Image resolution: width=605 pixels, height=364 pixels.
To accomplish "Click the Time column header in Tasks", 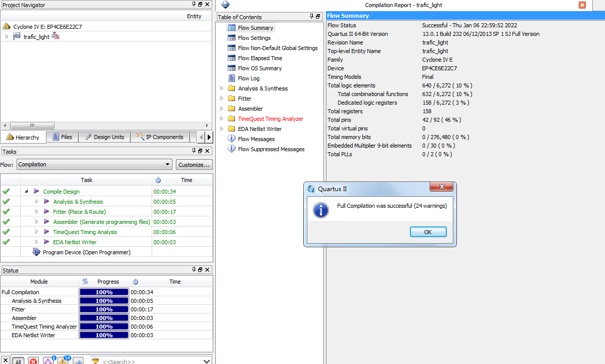I will coord(187,180).
